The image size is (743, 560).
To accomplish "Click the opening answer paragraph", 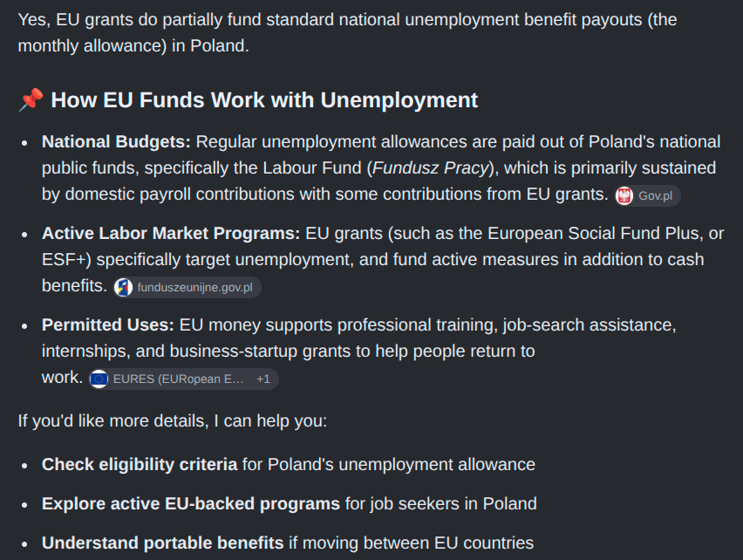I will (x=347, y=32).
